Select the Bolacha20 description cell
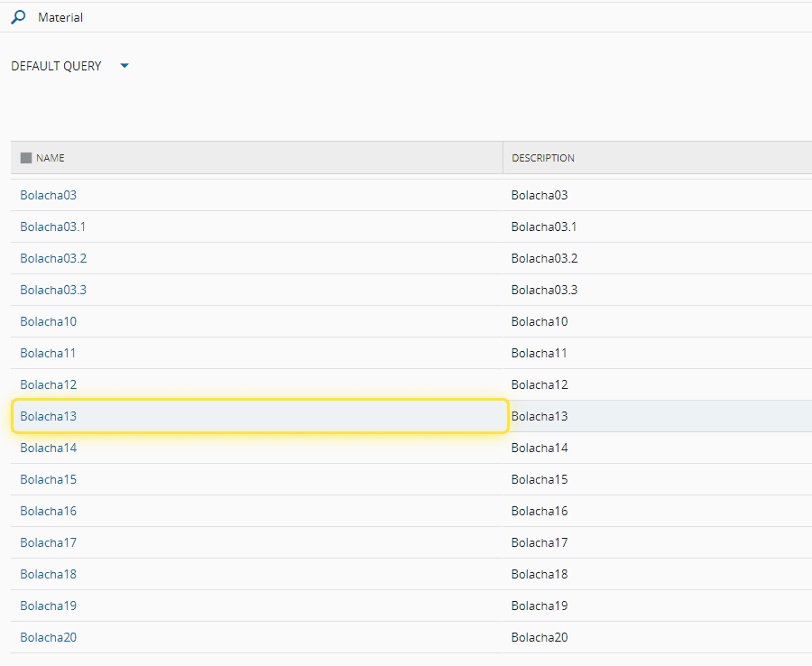The height and width of the screenshot is (666, 812). pos(657,637)
